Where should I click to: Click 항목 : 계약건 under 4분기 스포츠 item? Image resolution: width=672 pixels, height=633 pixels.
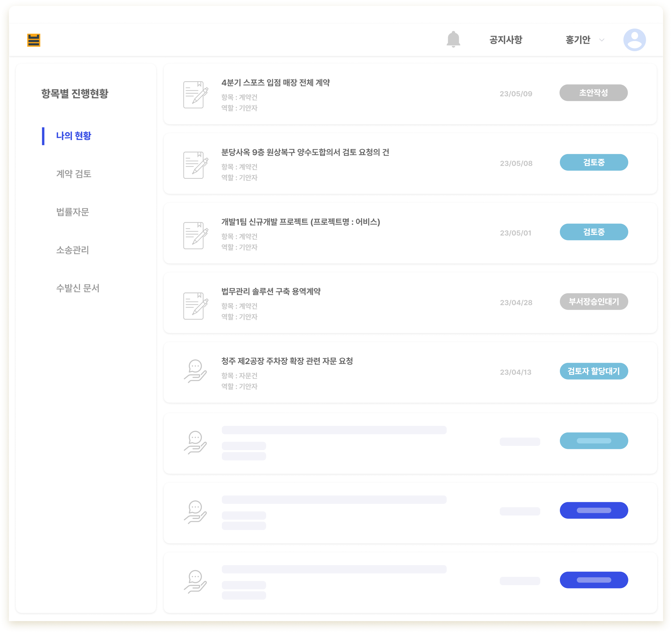tap(239, 97)
